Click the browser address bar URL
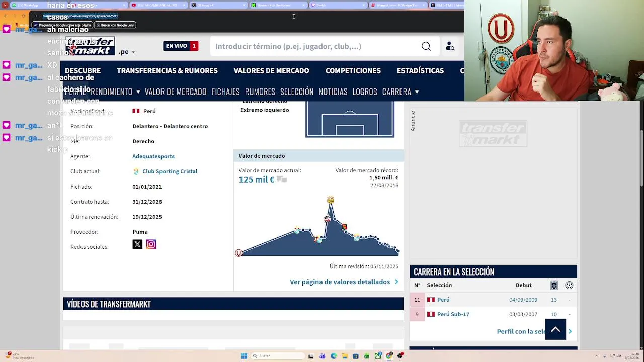The width and height of the screenshot is (644, 362). click(80, 16)
